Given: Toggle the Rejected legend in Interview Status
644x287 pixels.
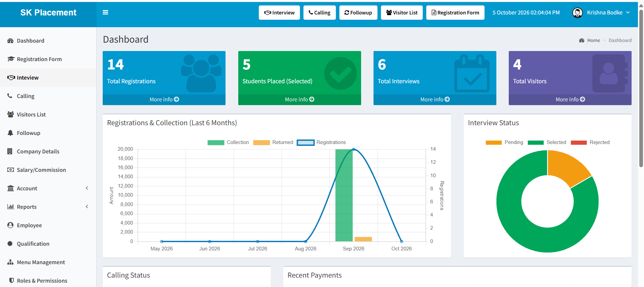Looking at the screenshot, I should [x=590, y=142].
